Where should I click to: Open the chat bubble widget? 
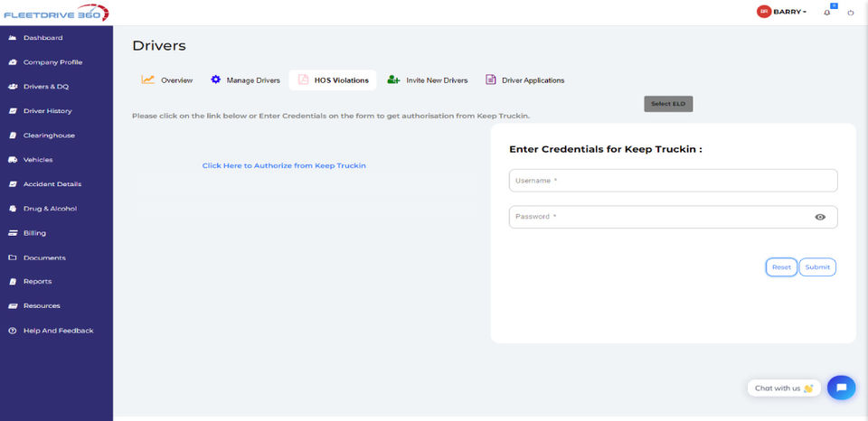842,388
